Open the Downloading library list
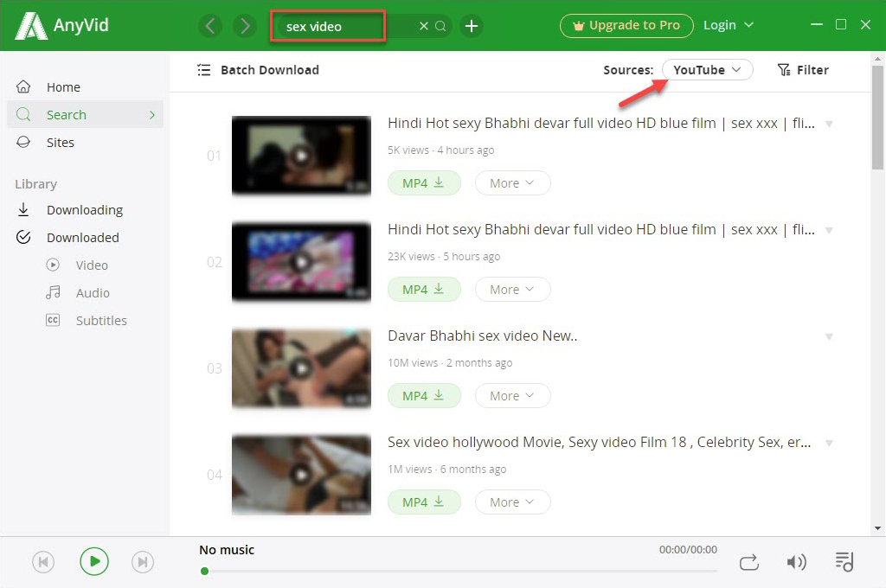This screenshot has width=886, height=588. pos(85,209)
